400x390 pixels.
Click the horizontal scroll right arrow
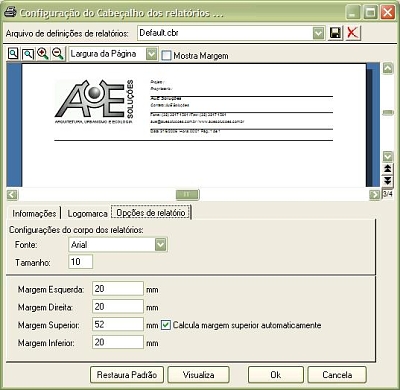pyautogui.click(x=375, y=194)
